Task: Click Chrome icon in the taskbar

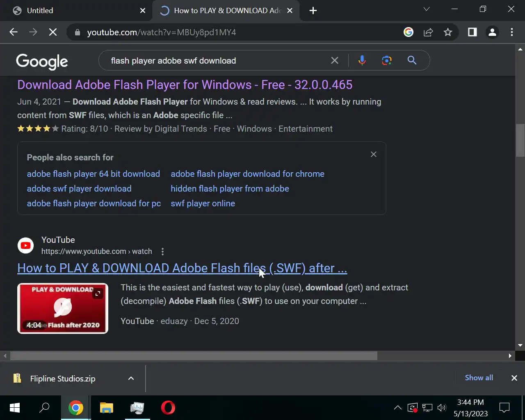Action: tap(75, 408)
